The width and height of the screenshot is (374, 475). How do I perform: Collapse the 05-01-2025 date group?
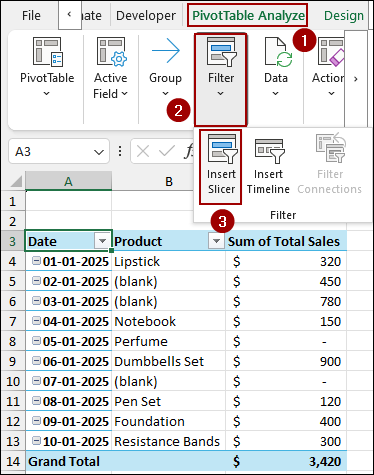click(36, 340)
